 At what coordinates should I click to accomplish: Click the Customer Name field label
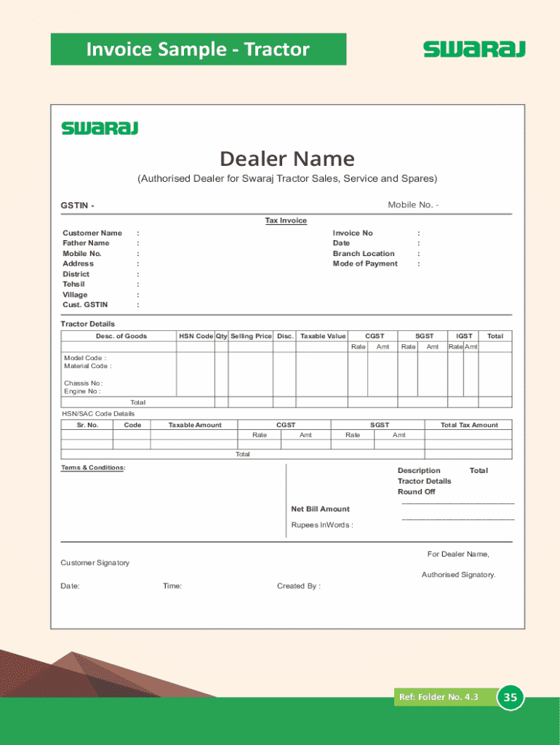point(92,233)
